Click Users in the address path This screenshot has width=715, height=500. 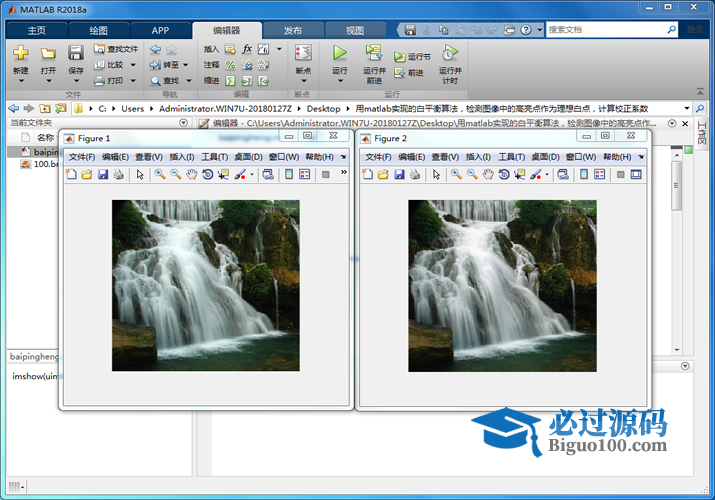pyautogui.click(x=133, y=108)
